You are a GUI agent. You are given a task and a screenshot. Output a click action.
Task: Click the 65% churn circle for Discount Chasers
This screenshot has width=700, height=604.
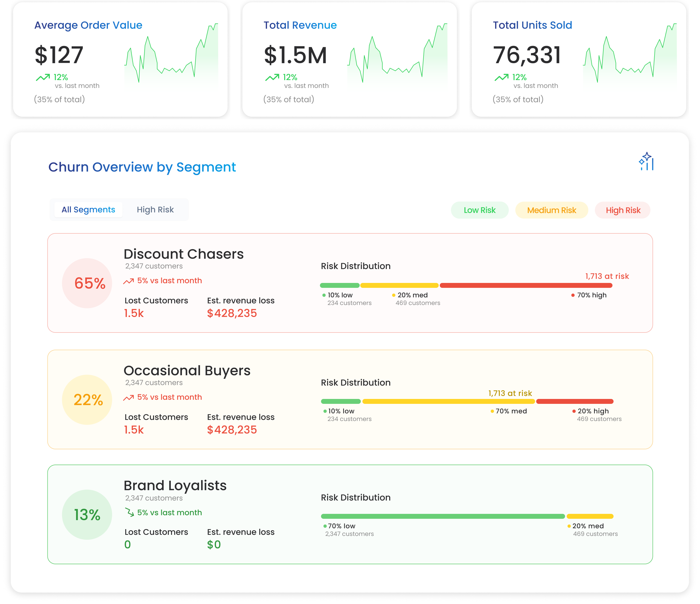coord(87,283)
